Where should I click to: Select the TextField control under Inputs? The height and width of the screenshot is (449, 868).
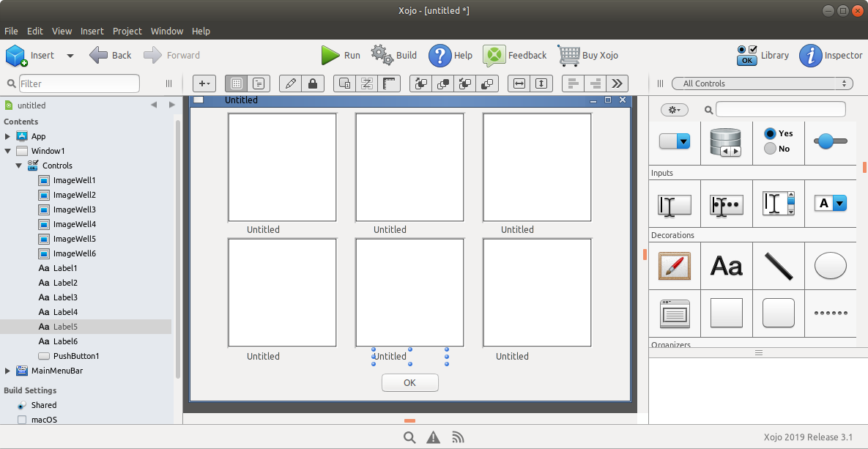pos(674,204)
